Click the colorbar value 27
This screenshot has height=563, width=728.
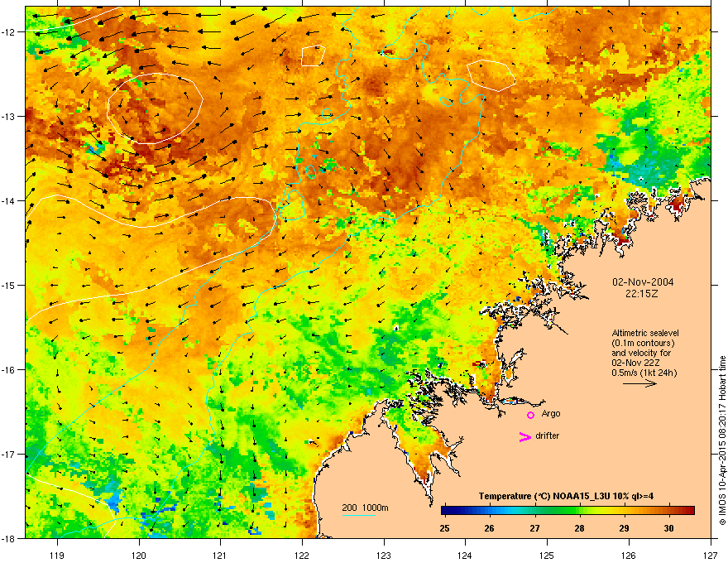click(x=535, y=528)
